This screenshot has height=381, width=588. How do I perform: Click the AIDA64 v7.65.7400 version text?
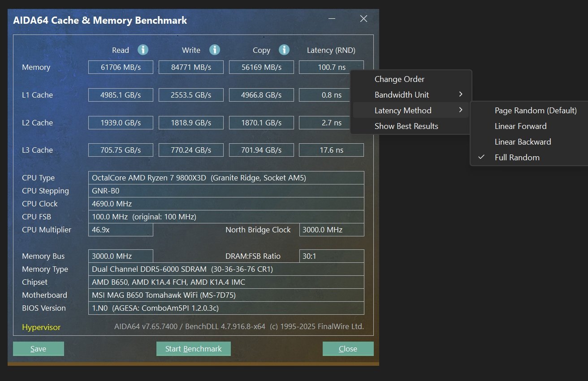tap(239, 327)
